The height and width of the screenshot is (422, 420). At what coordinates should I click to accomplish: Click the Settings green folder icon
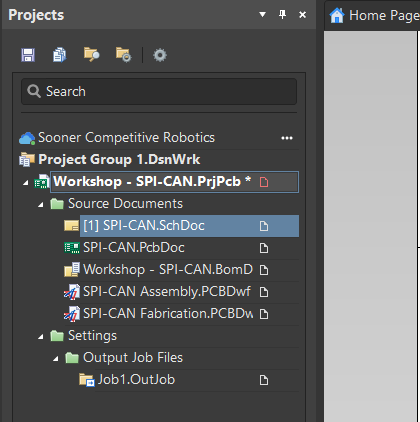point(57,336)
